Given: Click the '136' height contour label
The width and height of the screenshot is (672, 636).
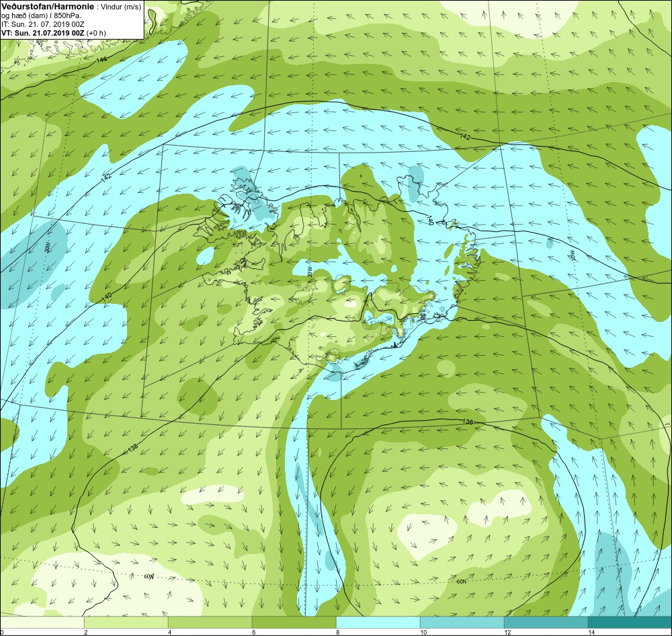Looking at the screenshot, I should click(x=468, y=422).
